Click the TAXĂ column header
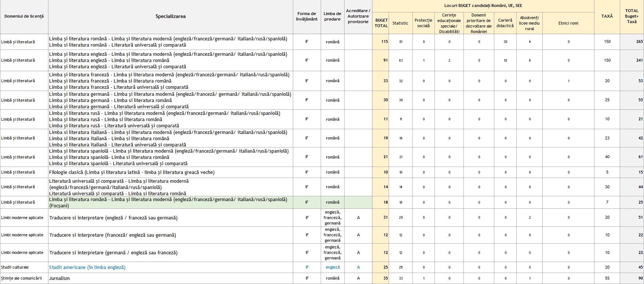The width and height of the screenshot is (644, 284). tap(607, 17)
